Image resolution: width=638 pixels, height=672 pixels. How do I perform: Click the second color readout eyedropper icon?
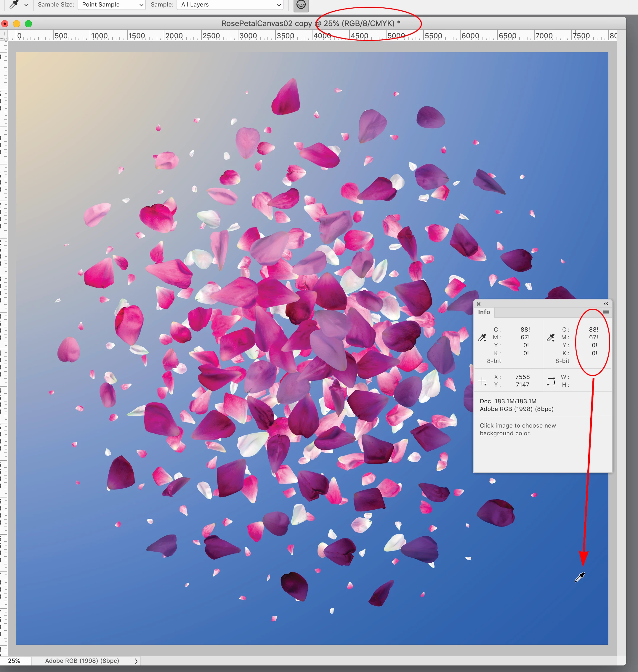(x=551, y=337)
